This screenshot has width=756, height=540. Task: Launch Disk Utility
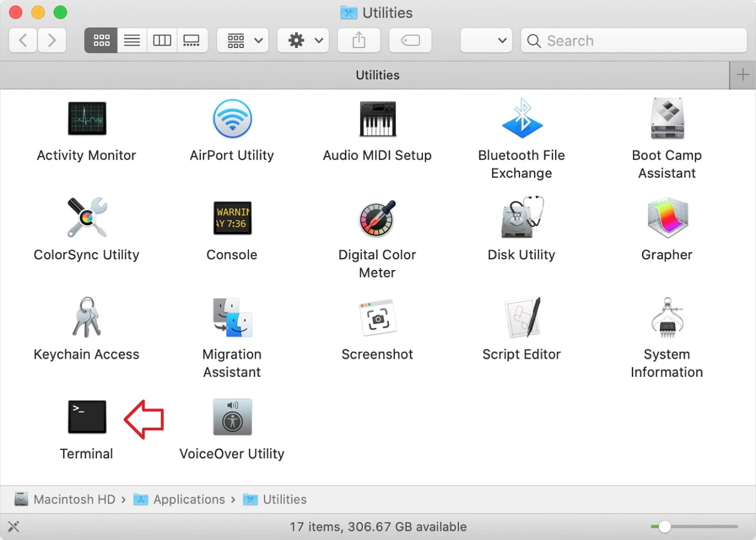click(x=521, y=218)
